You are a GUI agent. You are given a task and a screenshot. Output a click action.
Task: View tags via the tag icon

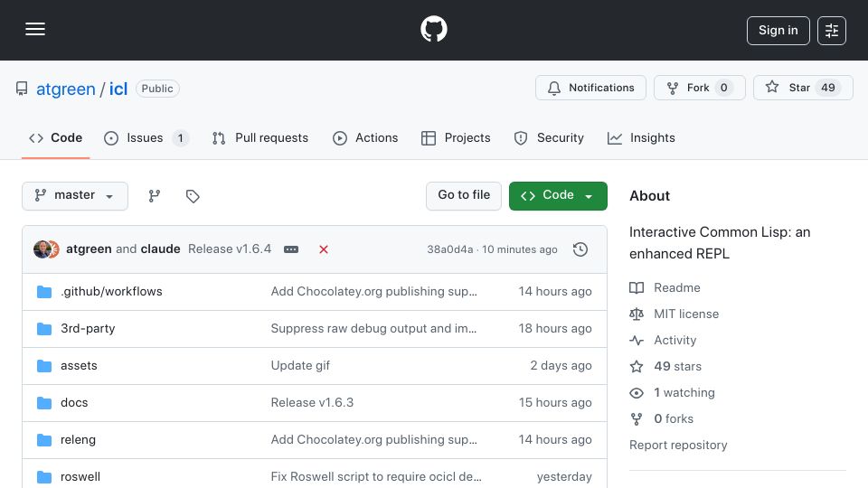point(193,196)
